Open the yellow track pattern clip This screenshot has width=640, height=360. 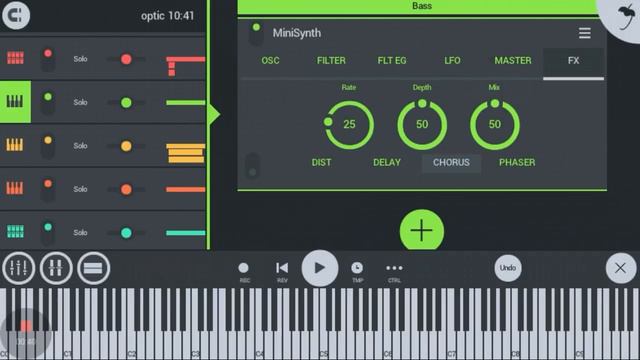click(185, 153)
